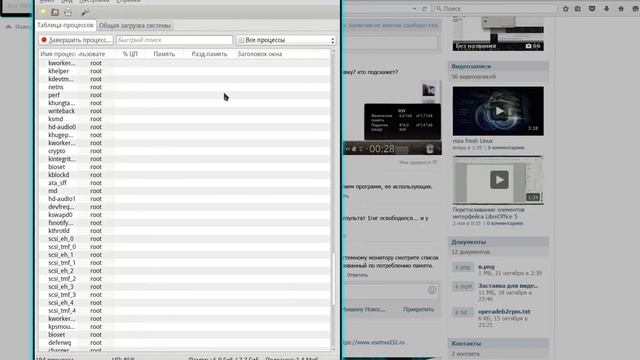Click the Ответить reply link
The width and height of the screenshot is (640, 360).
pos(357,275)
